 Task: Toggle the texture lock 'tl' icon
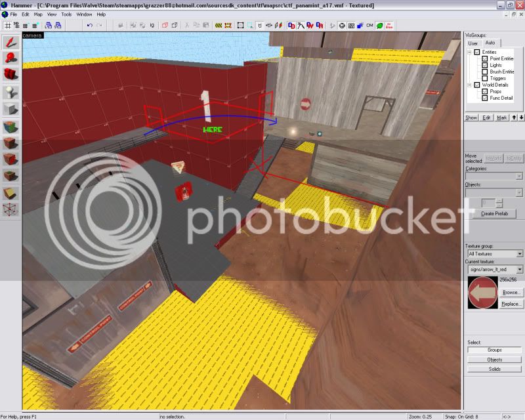(259, 26)
